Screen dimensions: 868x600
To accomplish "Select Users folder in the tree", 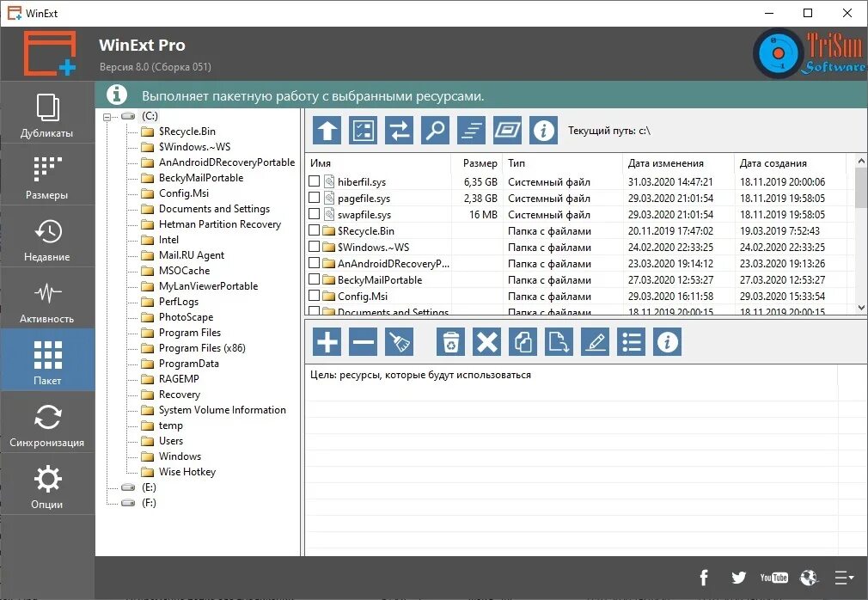I will pyautogui.click(x=170, y=441).
